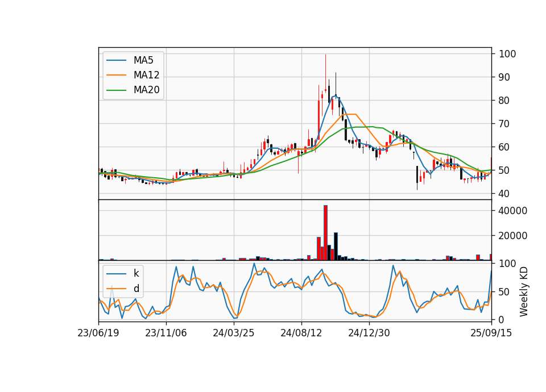Click the blue MA5 legend line sample

tap(116, 61)
